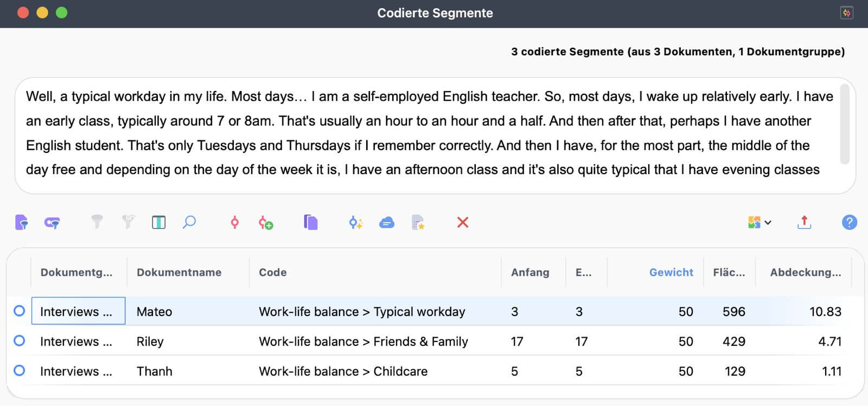Click the document filter icon with funnel
This screenshot has width=868, height=406.
(x=21, y=222)
